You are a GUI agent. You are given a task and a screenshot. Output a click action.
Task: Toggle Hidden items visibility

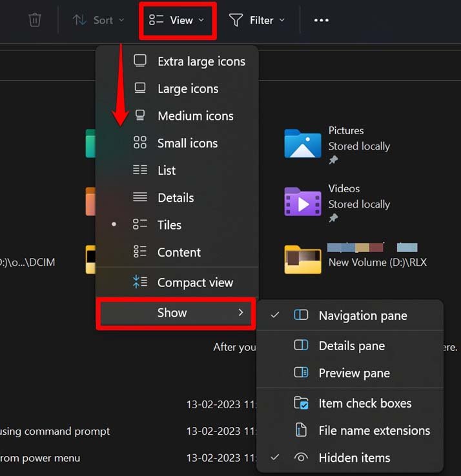354,458
